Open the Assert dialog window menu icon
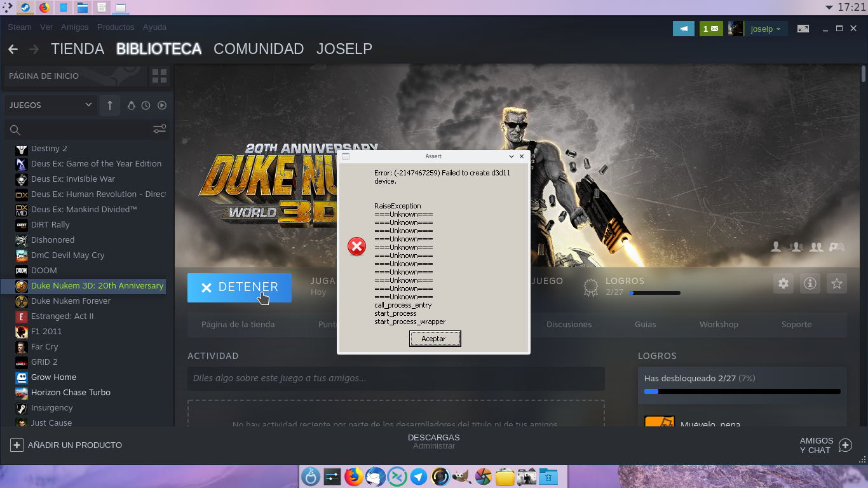The width and height of the screenshot is (868, 488). click(346, 156)
